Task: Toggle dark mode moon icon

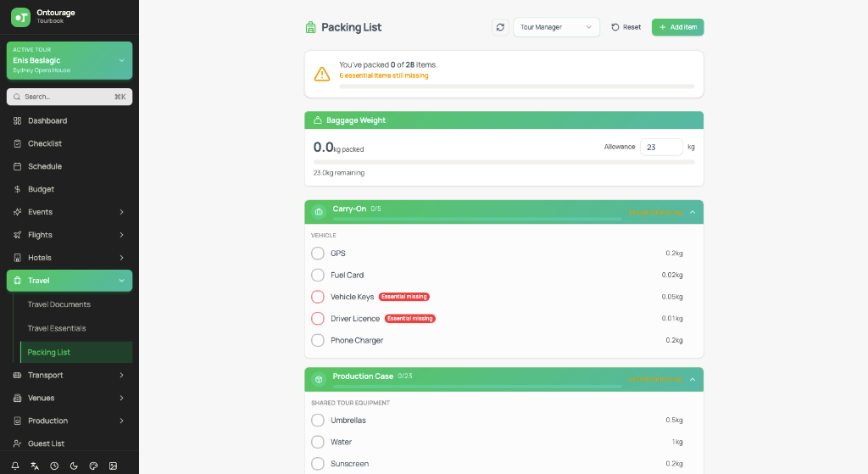Action: click(x=74, y=466)
